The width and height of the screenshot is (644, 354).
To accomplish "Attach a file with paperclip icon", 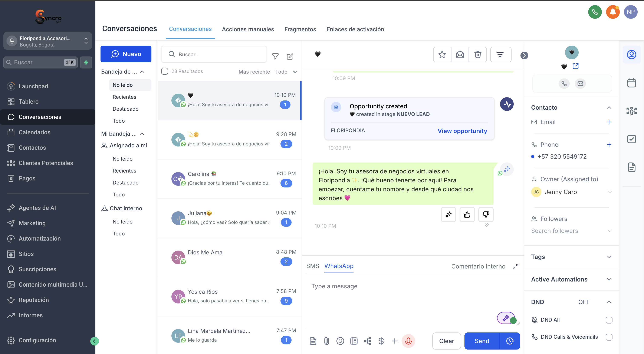I will [326, 341].
